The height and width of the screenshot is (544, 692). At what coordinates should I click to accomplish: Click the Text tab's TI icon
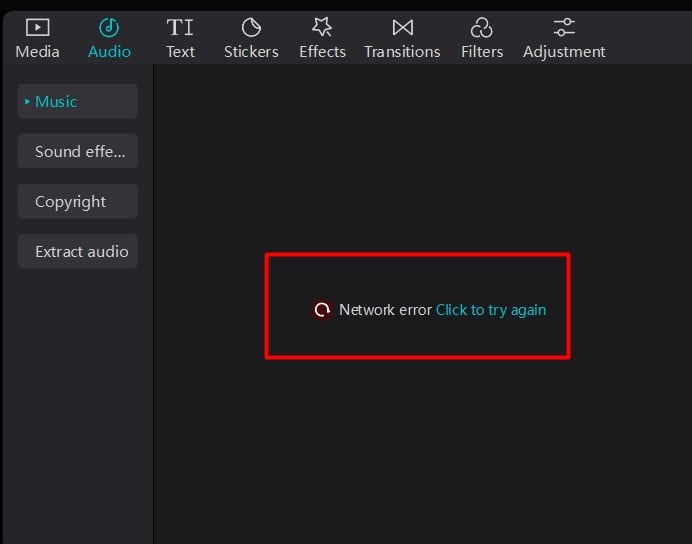pyautogui.click(x=180, y=27)
